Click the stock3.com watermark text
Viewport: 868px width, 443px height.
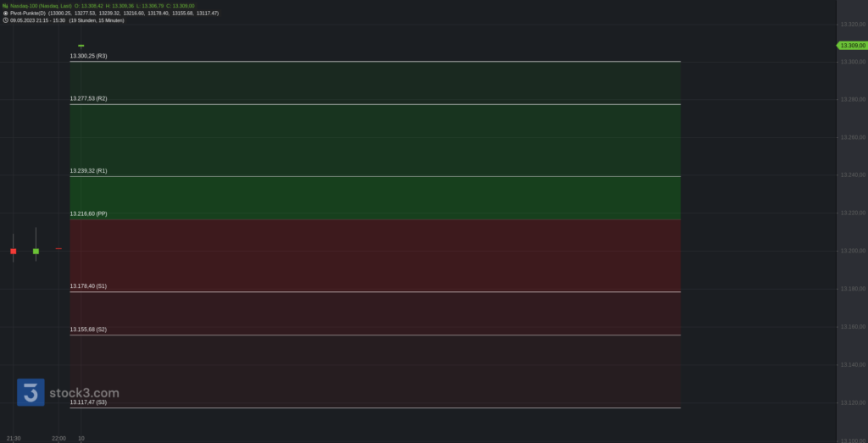[84, 393]
